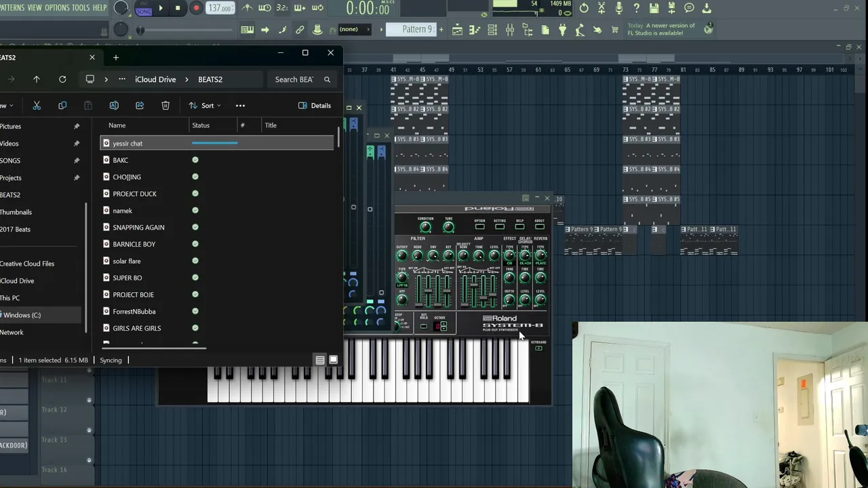Toggle the loop recording icon
868x488 pixels.
tap(317, 8)
